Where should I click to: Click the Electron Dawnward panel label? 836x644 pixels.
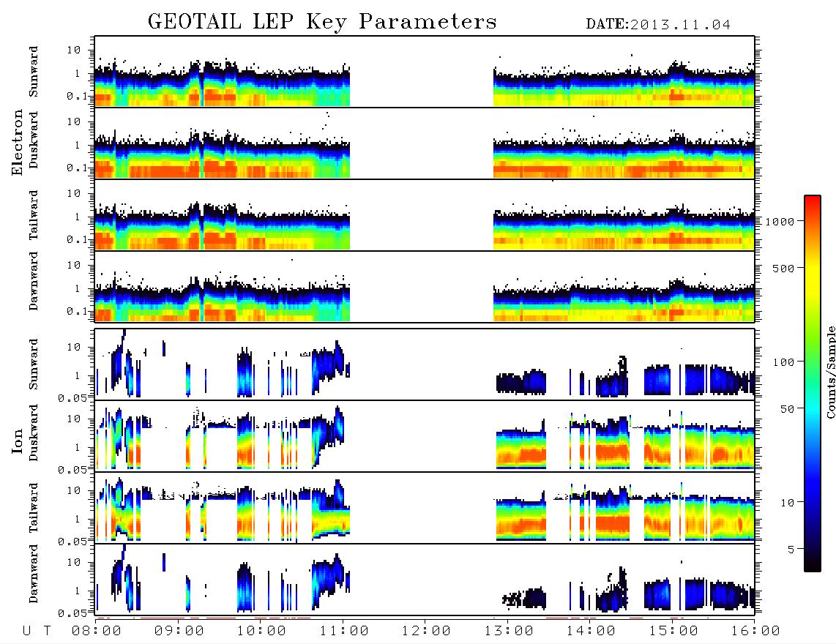[x=34, y=281]
